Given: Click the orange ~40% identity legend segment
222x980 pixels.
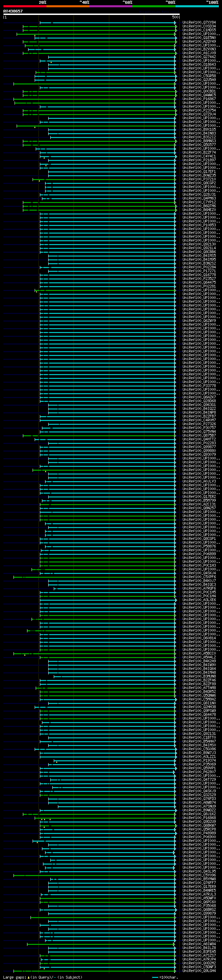Looking at the screenshot, I should (x=68, y=6).
